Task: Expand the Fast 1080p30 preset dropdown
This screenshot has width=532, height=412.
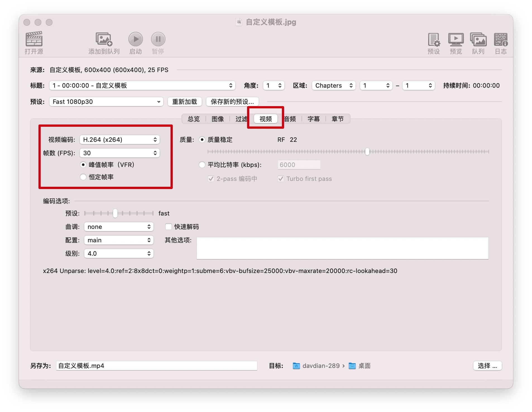Action: pos(106,102)
